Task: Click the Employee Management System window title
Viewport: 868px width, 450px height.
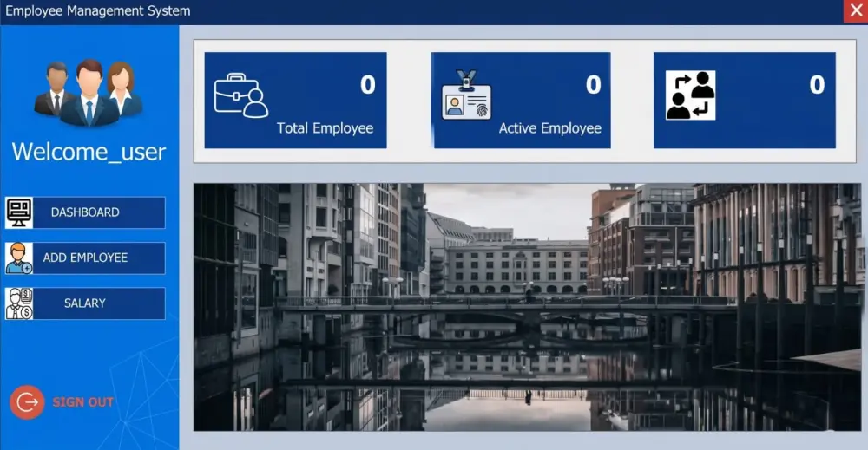Action: point(98,11)
